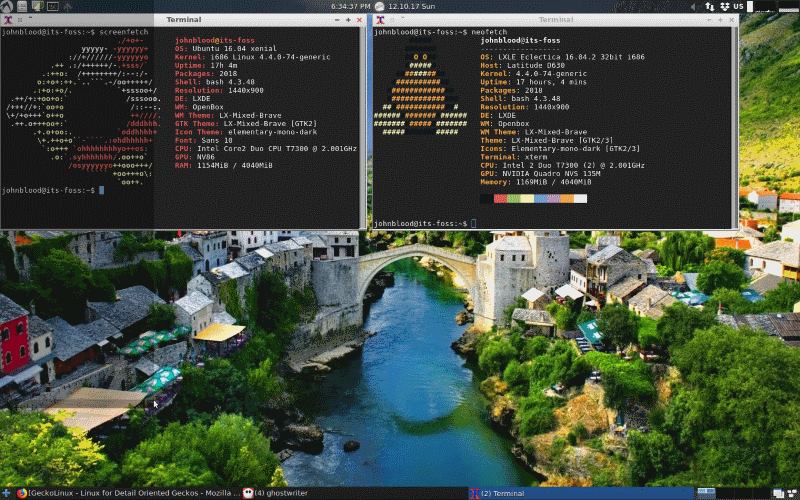Click the clock showing 6:34:37 PM
Image resolution: width=800 pixels, height=500 pixels.
(351, 6)
